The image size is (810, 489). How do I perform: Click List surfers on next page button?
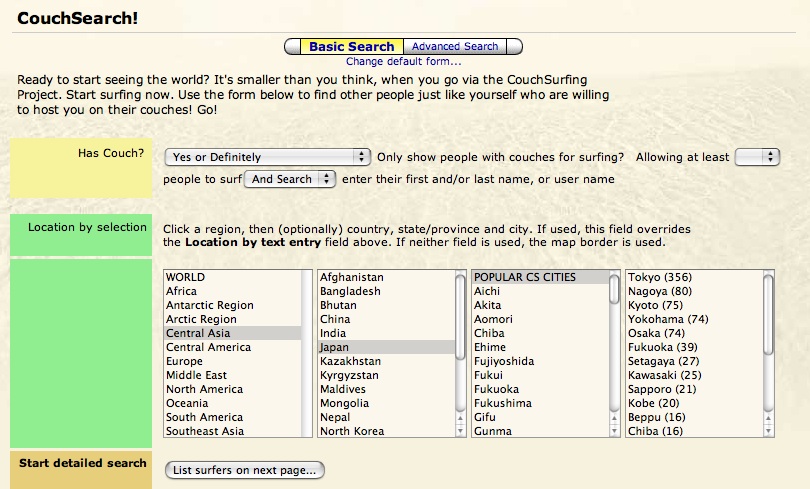tap(244, 470)
